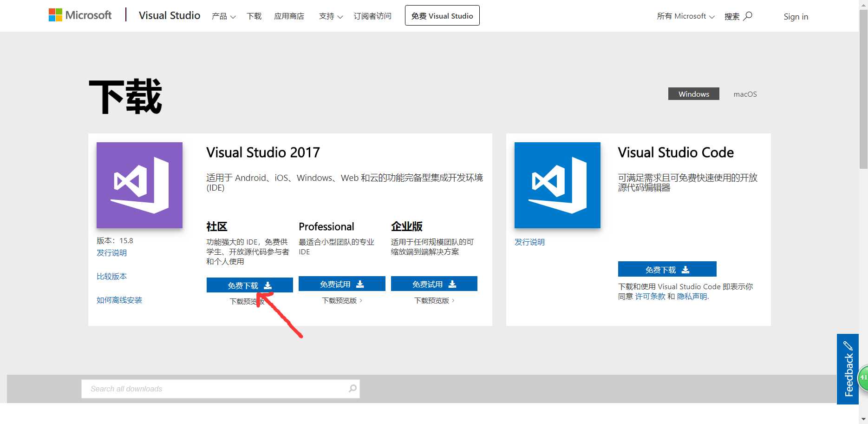This screenshot has width=868, height=424.
Task: Open 下载预览版 under Professional
Action: point(342,301)
